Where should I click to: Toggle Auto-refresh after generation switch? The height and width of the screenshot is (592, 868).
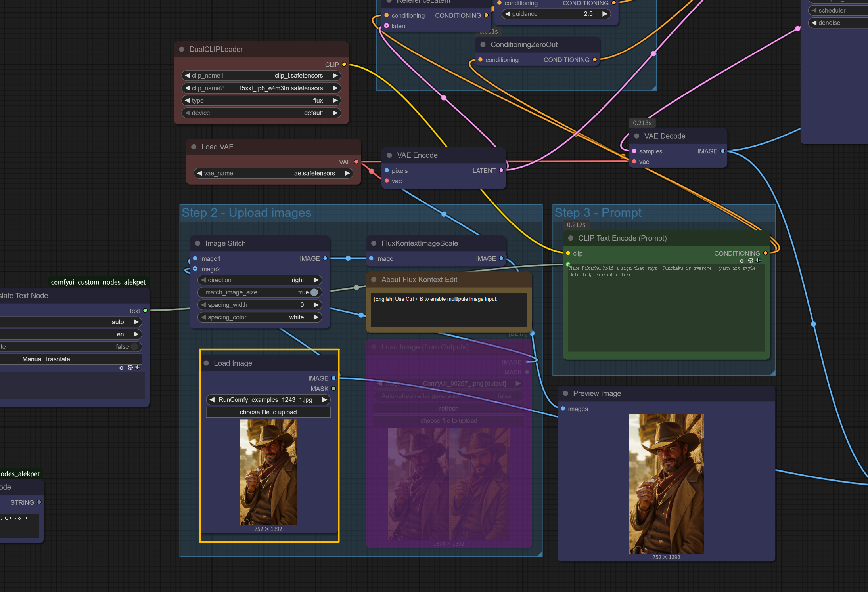449,396
